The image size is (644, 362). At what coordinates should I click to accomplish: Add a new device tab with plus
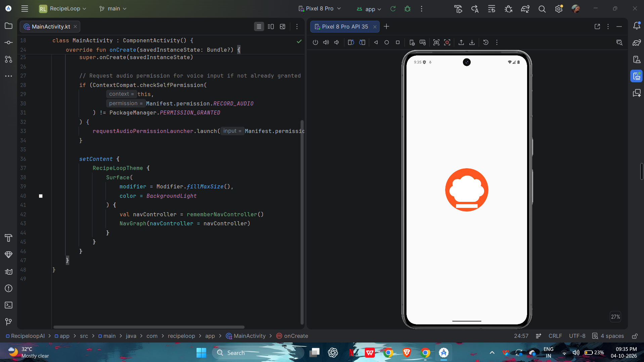pos(387,27)
